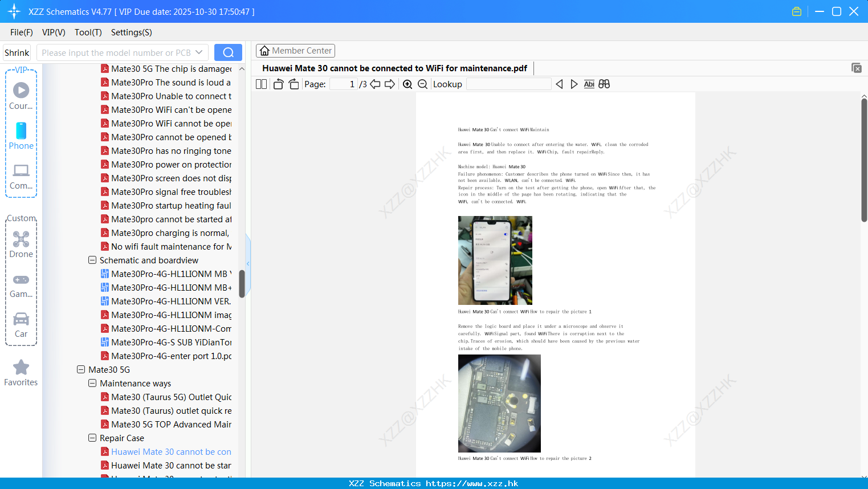
Task: Open the Member Center
Action: click(x=295, y=51)
